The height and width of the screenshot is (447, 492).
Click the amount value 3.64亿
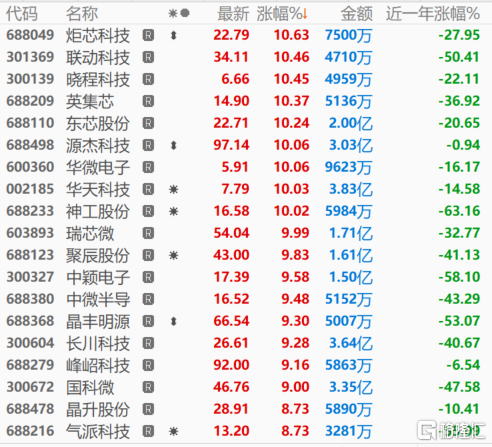(x=351, y=343)
